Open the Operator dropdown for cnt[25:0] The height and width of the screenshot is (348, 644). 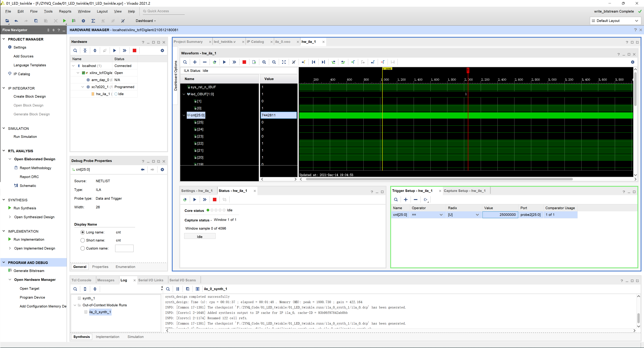coord(441,215)
